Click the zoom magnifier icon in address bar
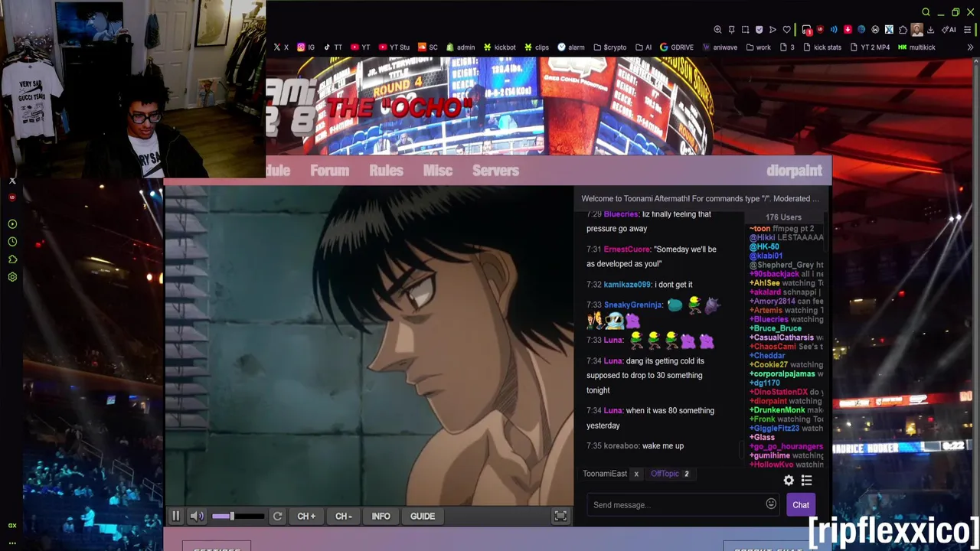Screen dimensions: 980x551 point(717,30)
